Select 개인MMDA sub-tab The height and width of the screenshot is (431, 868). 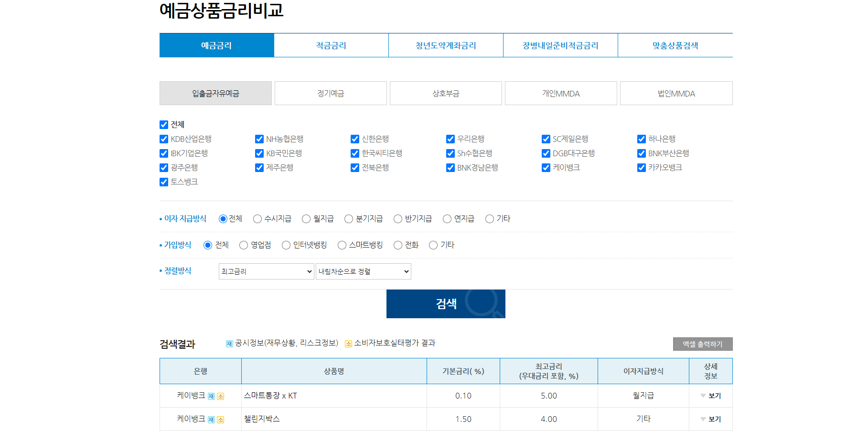point(561,93)
